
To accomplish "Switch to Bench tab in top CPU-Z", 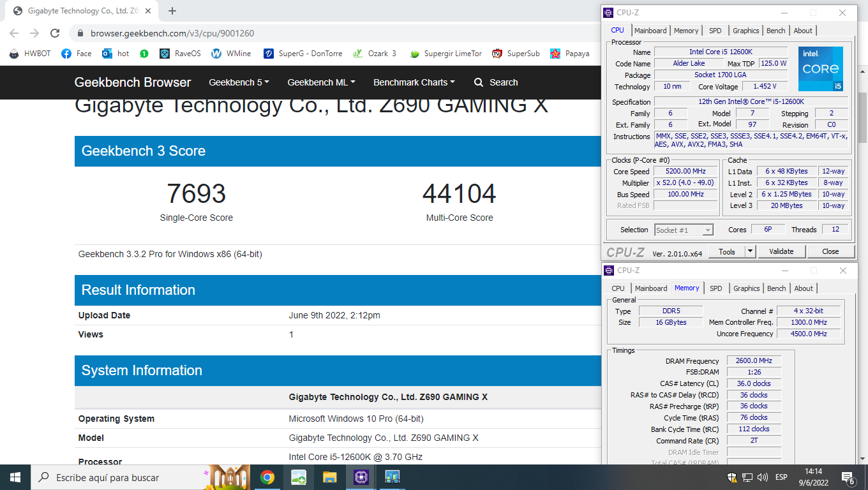I will 776,31.
